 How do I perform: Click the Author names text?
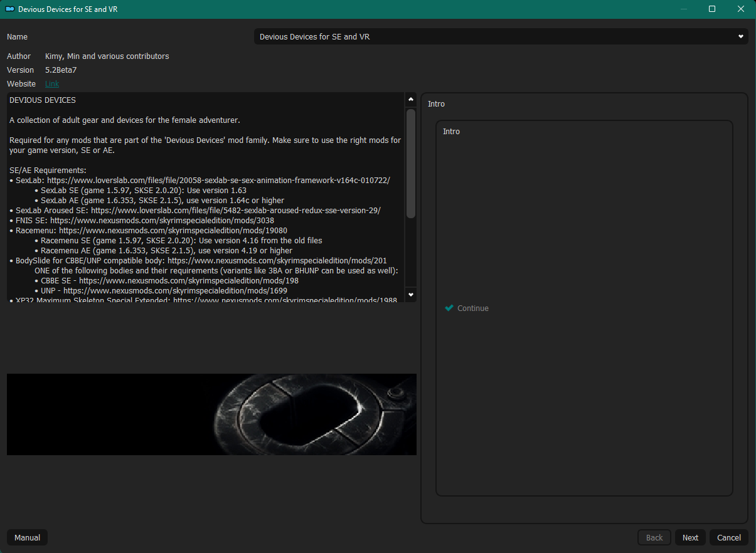tap(107, 56)
